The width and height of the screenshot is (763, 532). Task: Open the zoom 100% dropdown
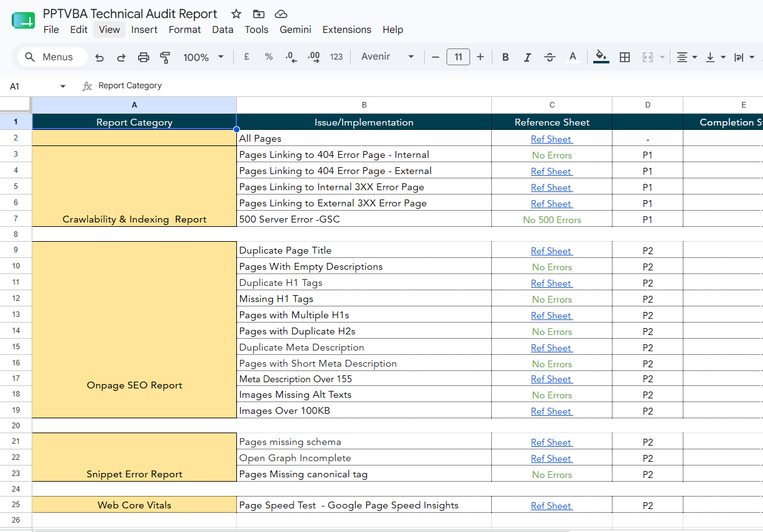pos(203,57)
